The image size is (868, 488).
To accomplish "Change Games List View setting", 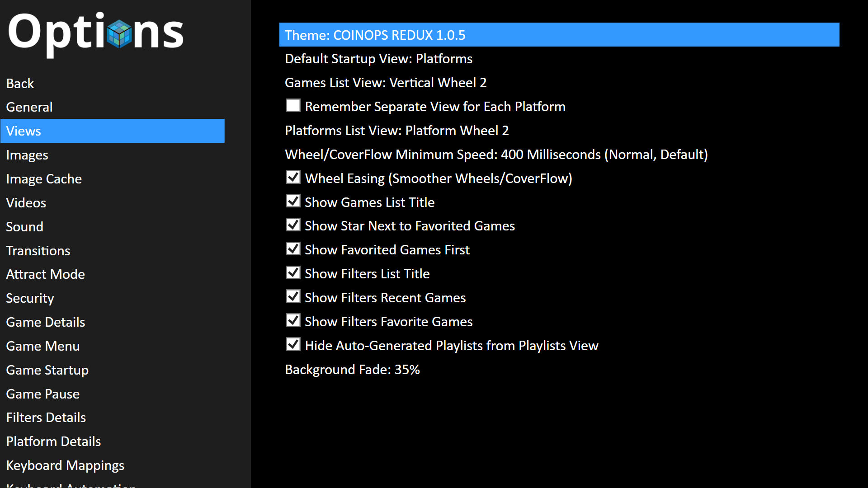I will coord(559,83).
